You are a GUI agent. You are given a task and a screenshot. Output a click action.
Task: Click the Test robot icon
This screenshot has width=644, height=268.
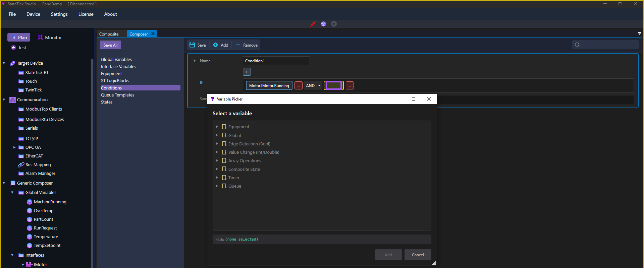point(13,48)
